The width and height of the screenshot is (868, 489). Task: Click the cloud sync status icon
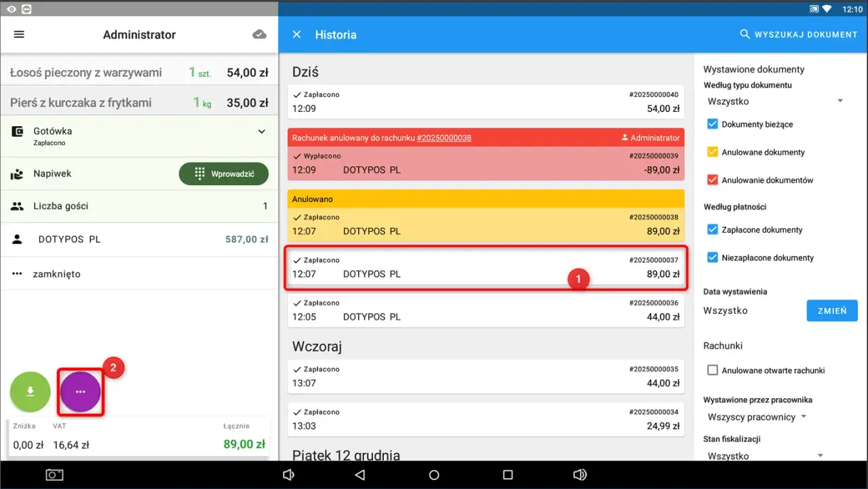[259, 35]
